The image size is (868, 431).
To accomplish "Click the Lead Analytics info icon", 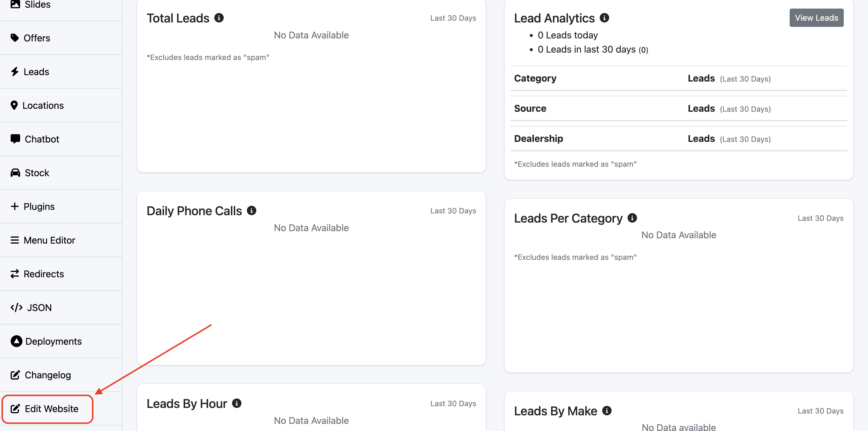I will (604, 18).
